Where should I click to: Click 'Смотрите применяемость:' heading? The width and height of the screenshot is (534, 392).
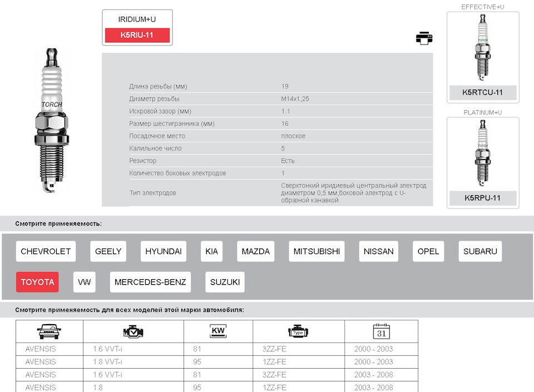pyautogui.click(x=58, y=224)
